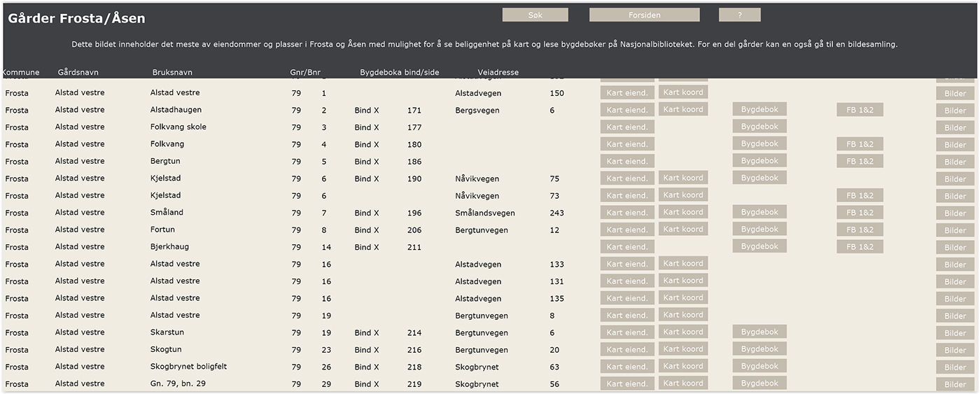Show Bilder for Gn. 79, bn. 29

pyautogui.click(x=955, y=385)
